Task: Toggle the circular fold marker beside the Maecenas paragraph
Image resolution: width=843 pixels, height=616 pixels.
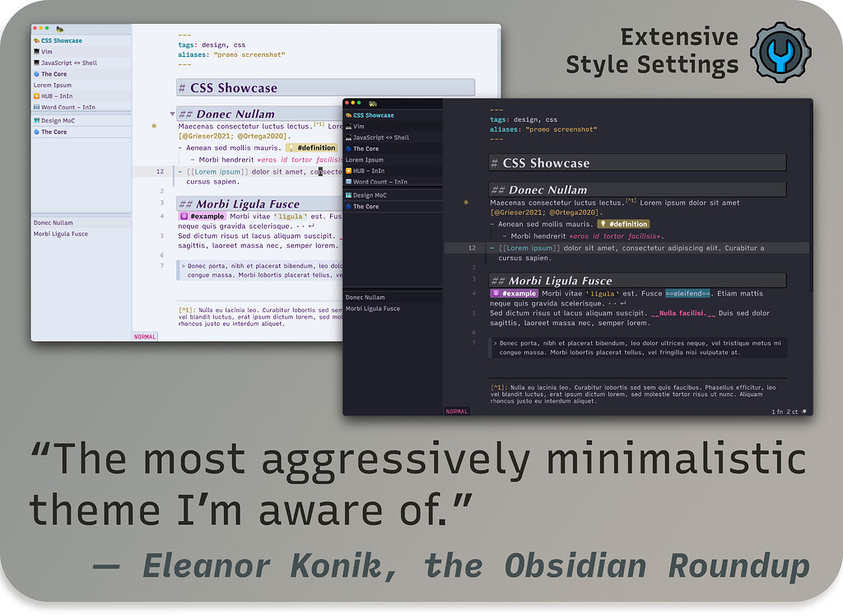Action: tap(152, 126)
